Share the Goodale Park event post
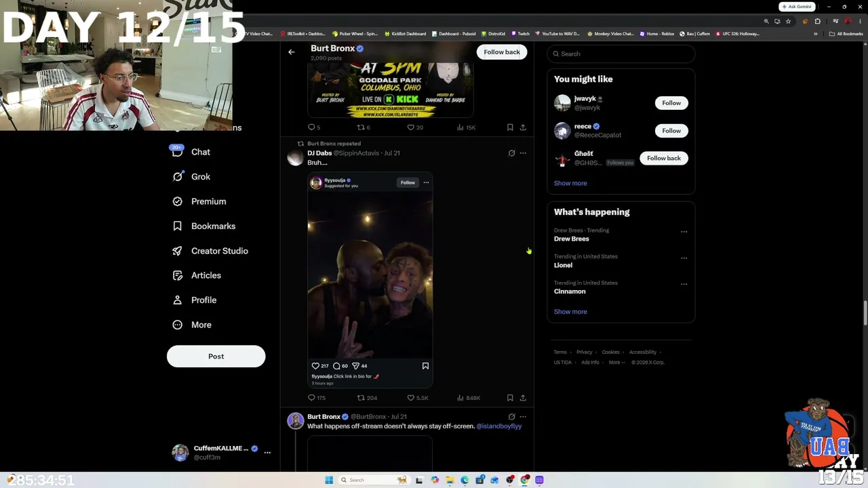The width and height of the screenshot is (868, 488). [x=523, y=127]
